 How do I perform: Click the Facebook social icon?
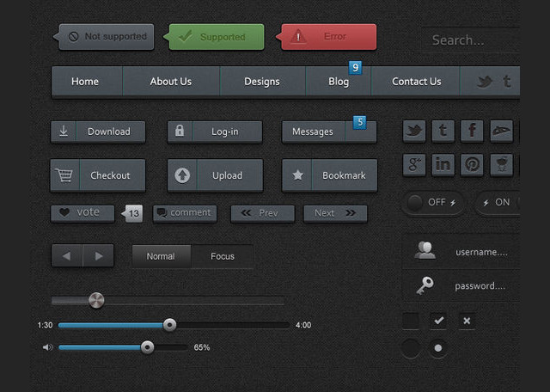coord(472,132)
